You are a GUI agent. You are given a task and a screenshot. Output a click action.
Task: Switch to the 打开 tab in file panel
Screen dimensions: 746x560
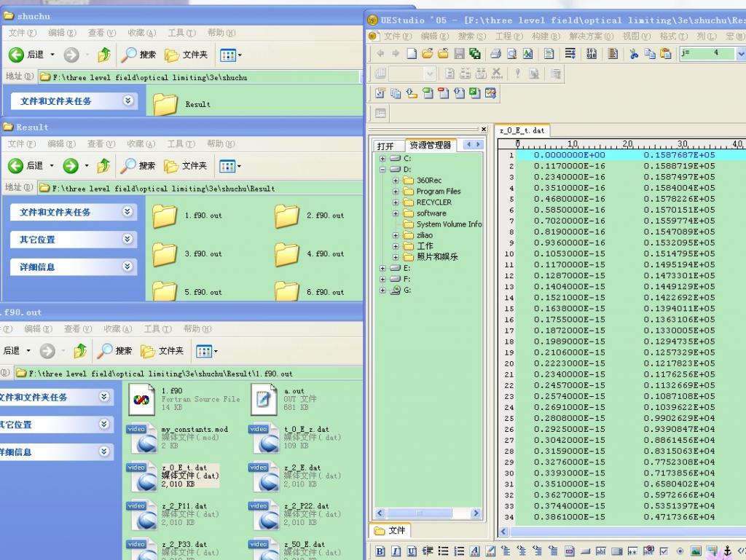[385, 146]
